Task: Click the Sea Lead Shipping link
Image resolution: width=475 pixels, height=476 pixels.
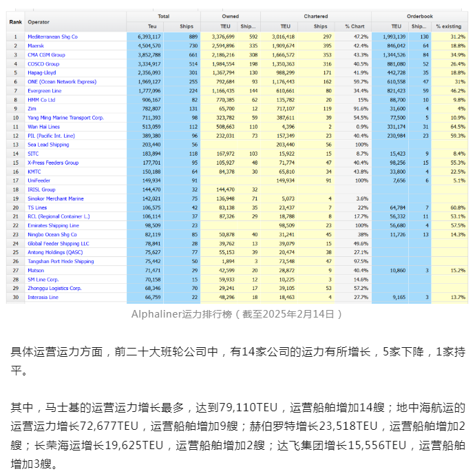Action: 48,145
